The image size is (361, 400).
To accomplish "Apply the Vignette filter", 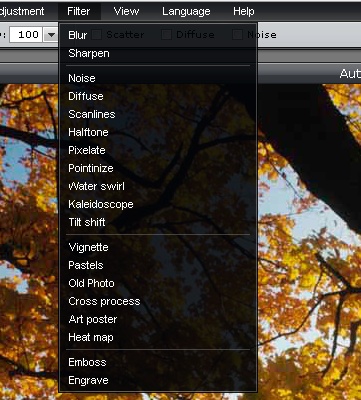I will 158,247.
